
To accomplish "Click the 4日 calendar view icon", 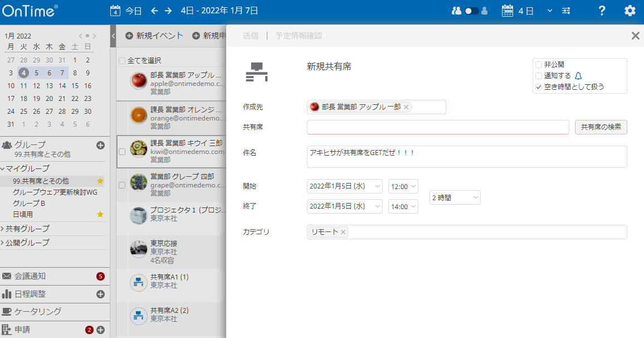I will click(x=507, y=11).
